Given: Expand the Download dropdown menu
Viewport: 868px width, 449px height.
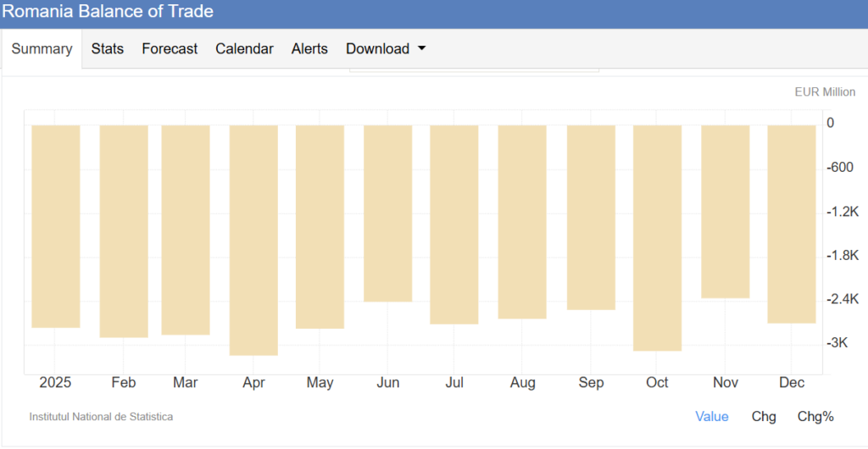Looking at the screenshot, I should click(377, 49).
